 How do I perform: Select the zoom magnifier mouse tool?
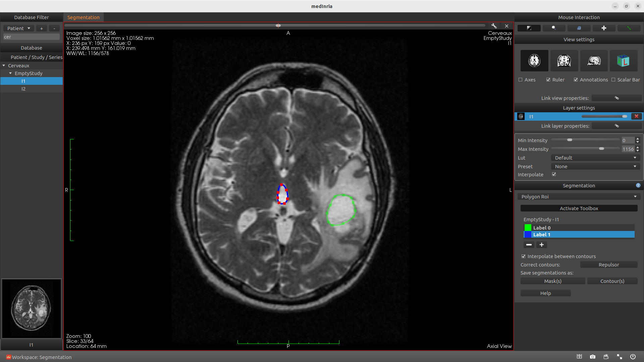pyautogui.click(x=554, y=28)
